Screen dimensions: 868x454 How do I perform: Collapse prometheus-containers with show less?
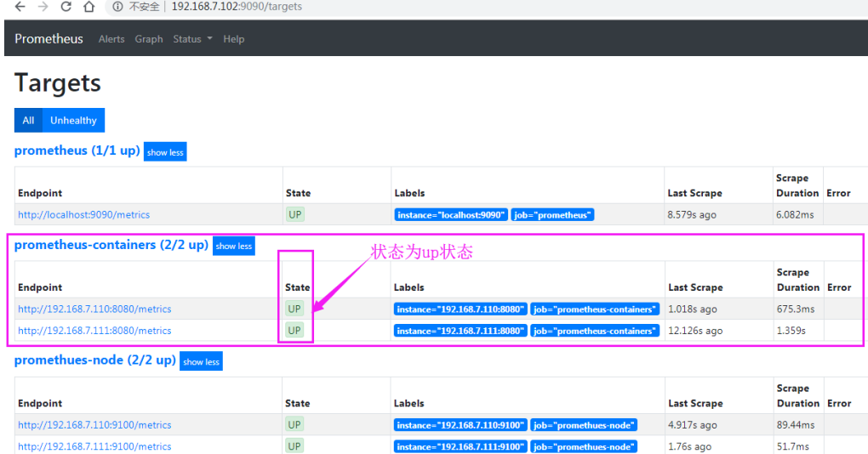coord(234,246)
